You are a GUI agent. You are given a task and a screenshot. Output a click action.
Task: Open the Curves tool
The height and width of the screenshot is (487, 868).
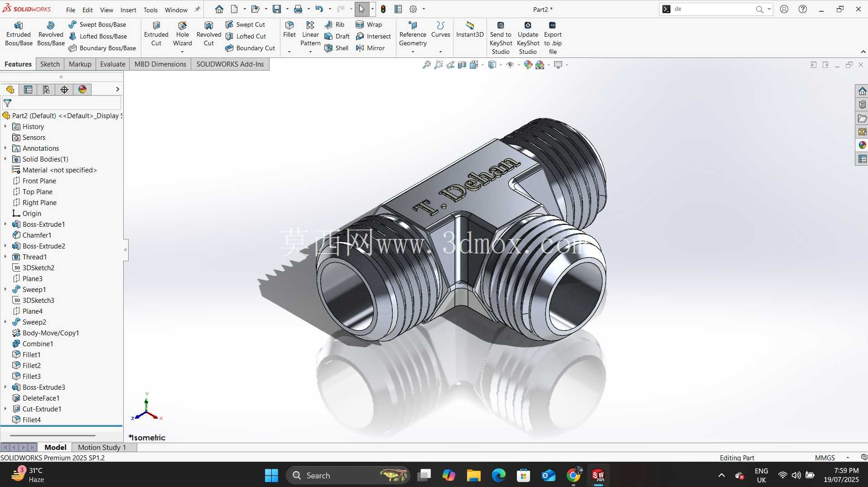440,29
